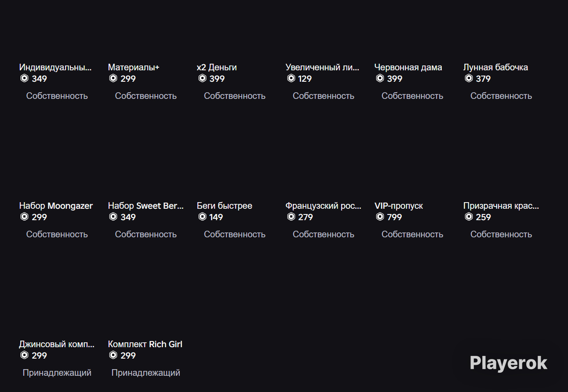Viewport: 568px width, 392px height.
Task: Click the Robux icon next to 129
Action: pos(291,78)
